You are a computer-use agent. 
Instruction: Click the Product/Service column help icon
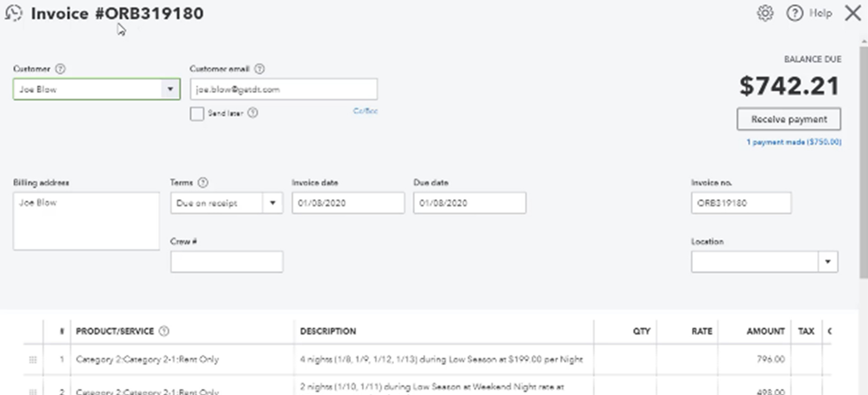click(164, 331)
